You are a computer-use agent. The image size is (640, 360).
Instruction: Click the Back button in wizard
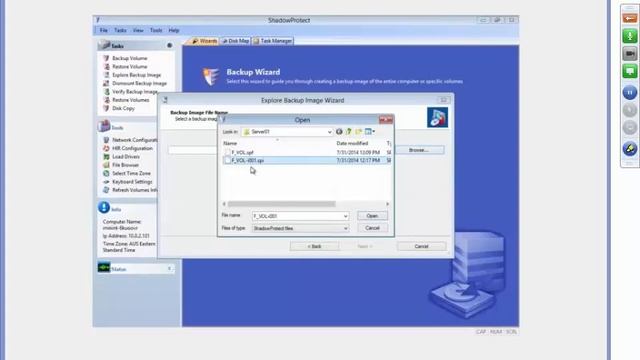coord(314,247)
